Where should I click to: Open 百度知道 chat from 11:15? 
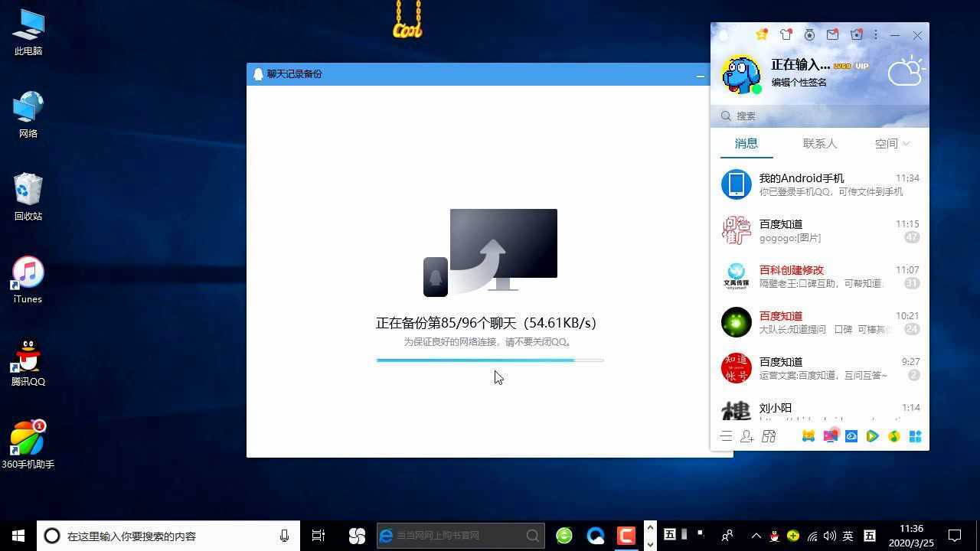click(x=820, y=230)
